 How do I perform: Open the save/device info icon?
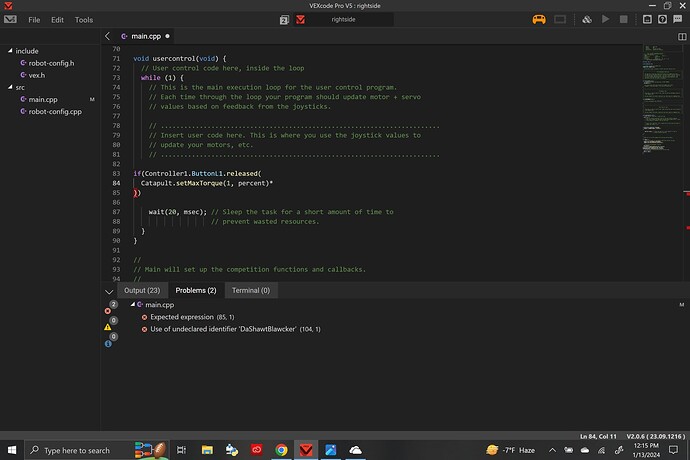pos(647,19)
